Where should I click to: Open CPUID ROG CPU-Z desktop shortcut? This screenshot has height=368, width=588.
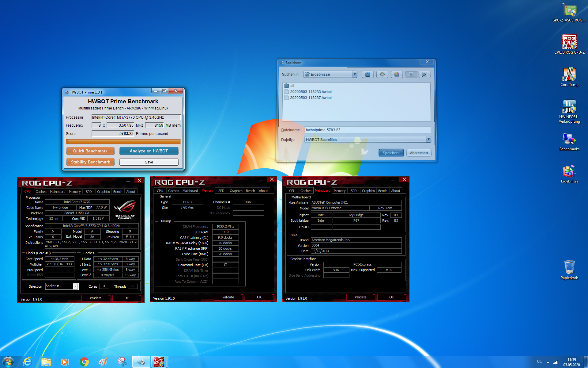coord(569,44)
